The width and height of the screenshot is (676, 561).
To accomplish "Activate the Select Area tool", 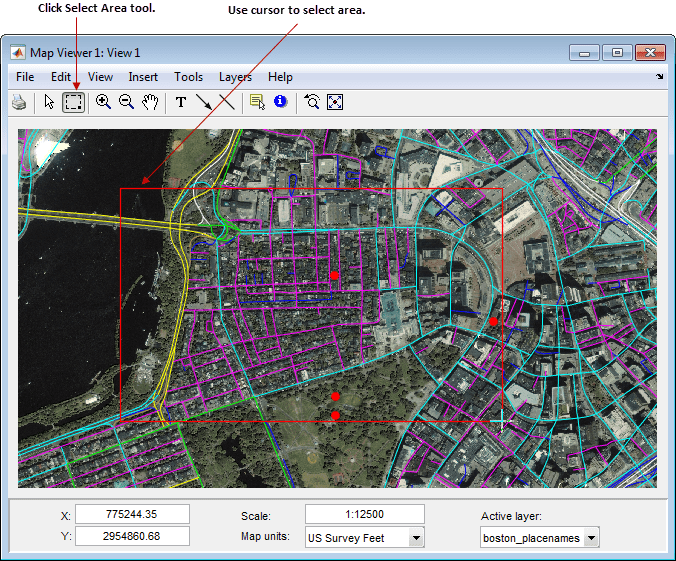I will point(73,102).
